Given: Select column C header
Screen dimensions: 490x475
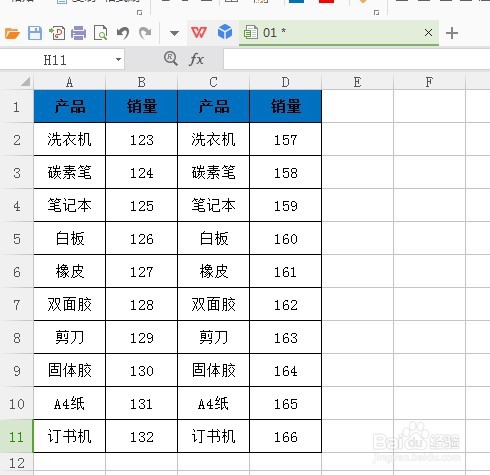Looking at the screenshot, I should click(213, 82).
